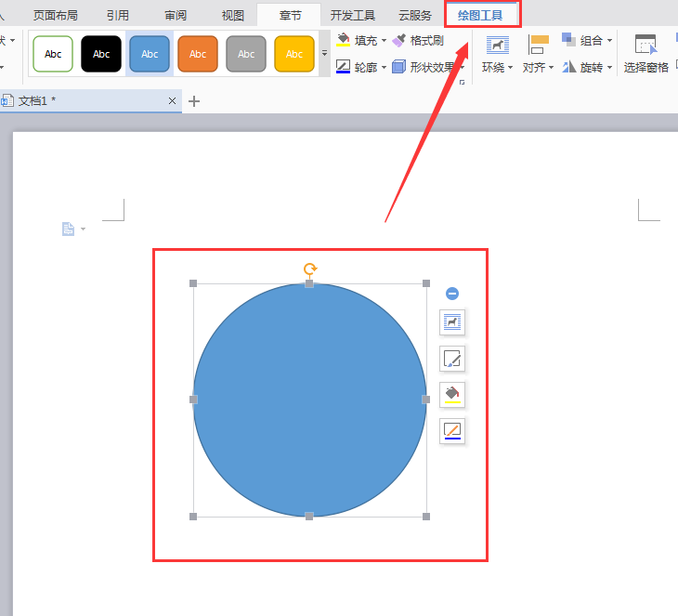Go to the 章节 tab
This screenshot has height=616, width=678.
290,16
